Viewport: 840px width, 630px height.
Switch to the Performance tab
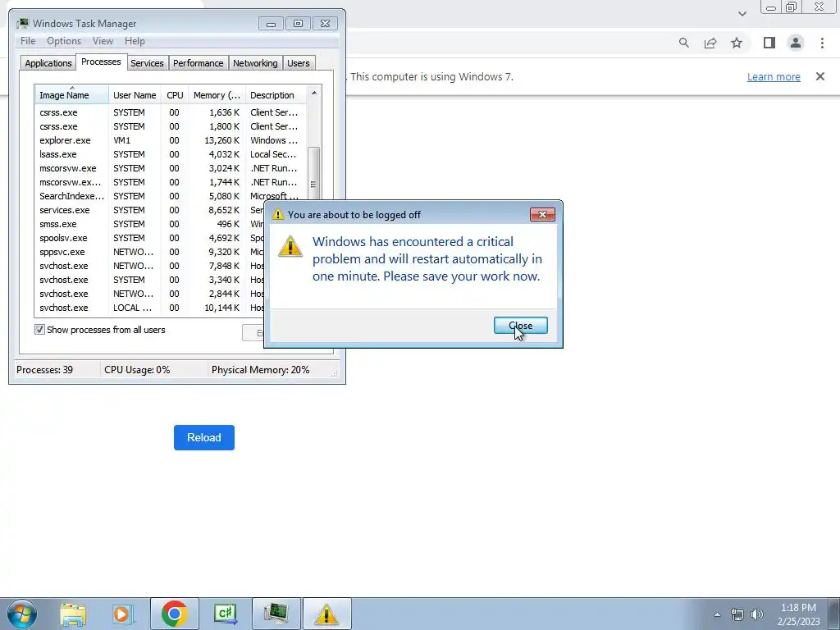tap(199, 63)
